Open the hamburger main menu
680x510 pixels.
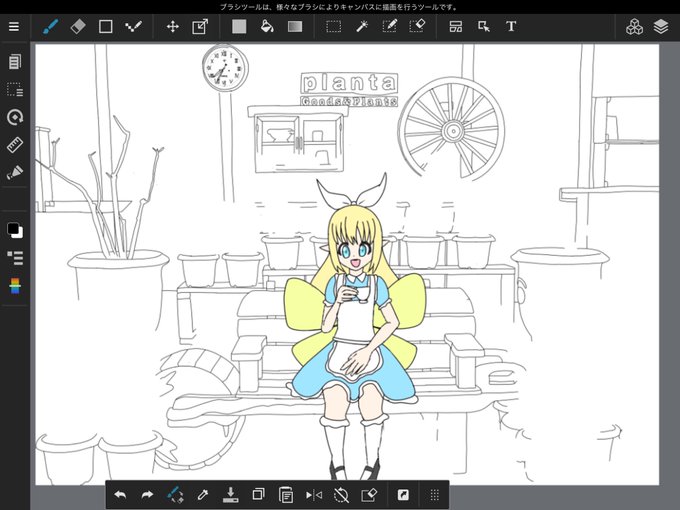coord(14,26)
